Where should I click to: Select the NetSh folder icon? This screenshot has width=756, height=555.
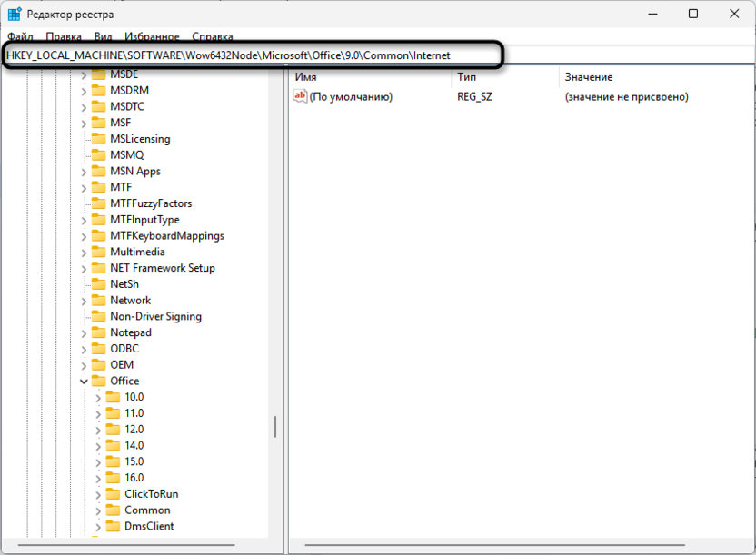click(98, 283)
